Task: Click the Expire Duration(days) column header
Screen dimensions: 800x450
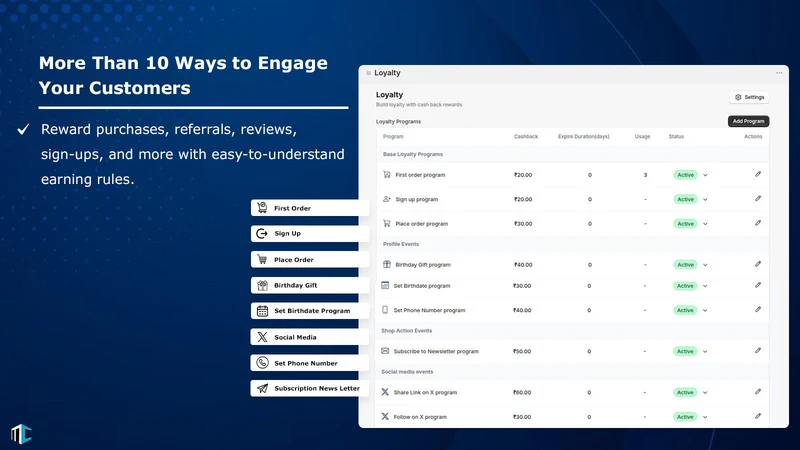Action: [584, 137]
